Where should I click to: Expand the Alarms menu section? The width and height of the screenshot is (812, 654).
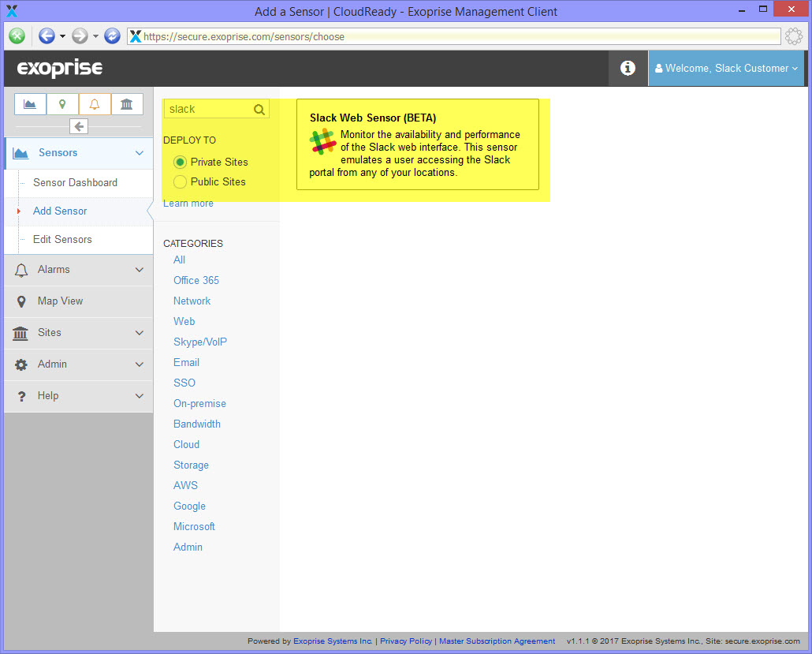pos(79,270)
